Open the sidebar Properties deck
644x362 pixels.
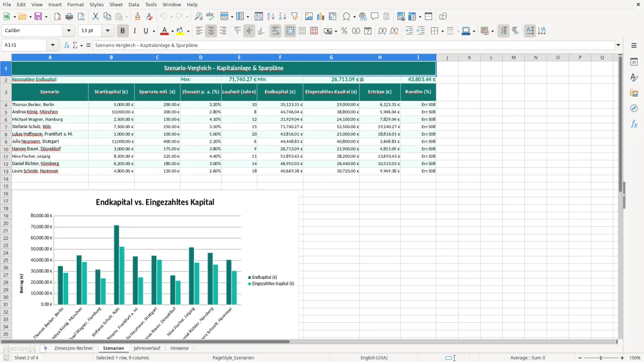click(x=634, y=62)
